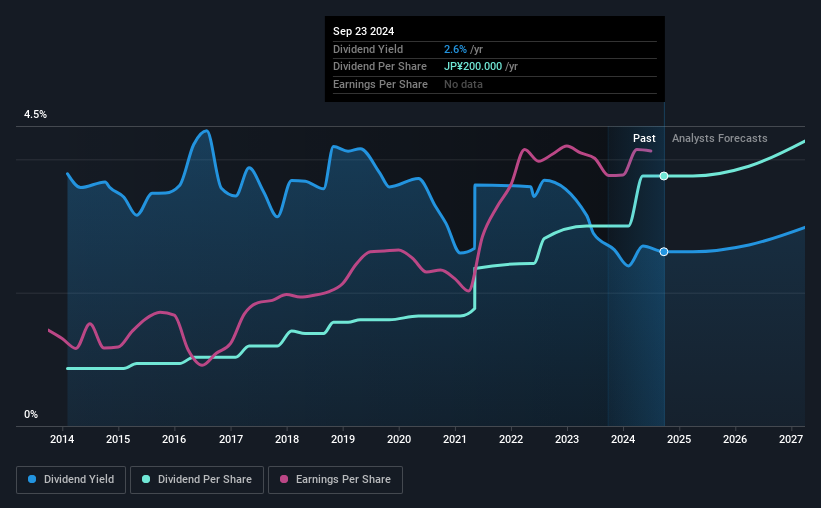
Task: Click the 'Earnings Per Share' tooltip row label
Action: pos(380,84)
